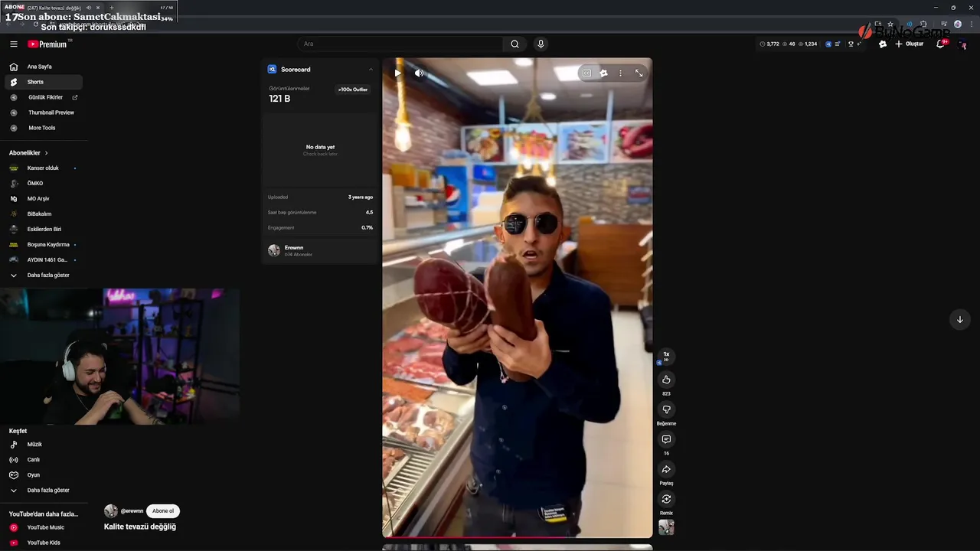The height and width of the screenshot is (551, 980).
Task: Mute the browser tab audio icon
Action: pyautogui.click(x=89, y=8)
